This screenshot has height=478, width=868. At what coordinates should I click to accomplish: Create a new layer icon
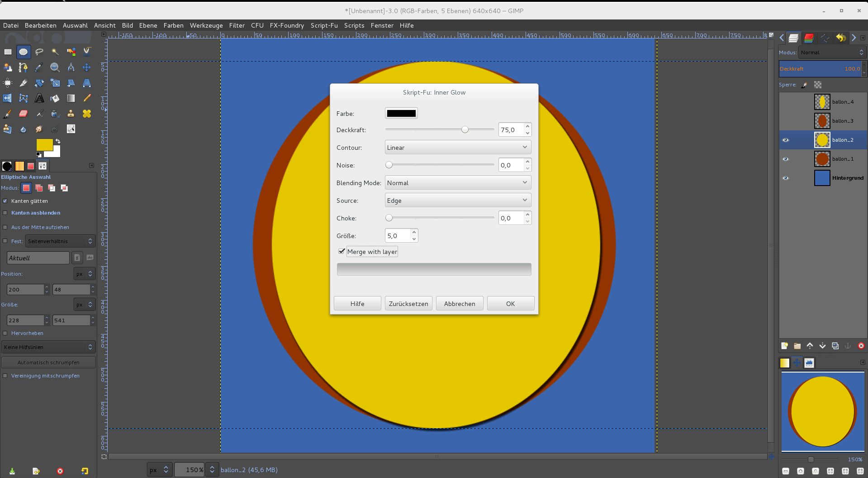click(x=785, y=346)
